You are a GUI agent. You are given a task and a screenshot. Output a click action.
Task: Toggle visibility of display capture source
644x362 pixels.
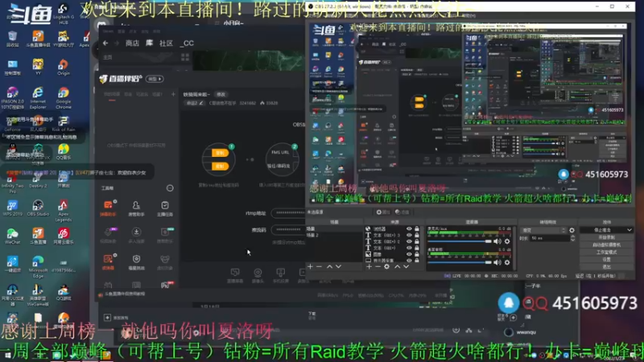coord(409,260)
